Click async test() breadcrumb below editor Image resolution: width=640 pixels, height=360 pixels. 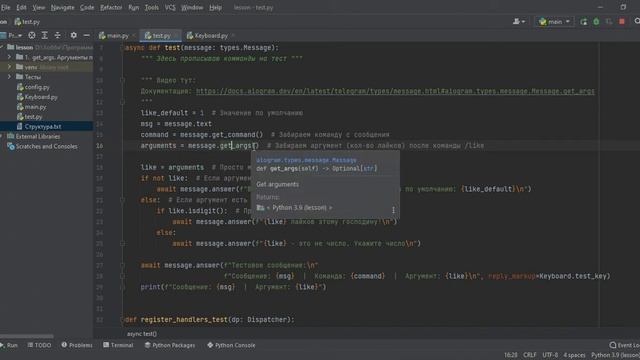[x=142, y=333]
